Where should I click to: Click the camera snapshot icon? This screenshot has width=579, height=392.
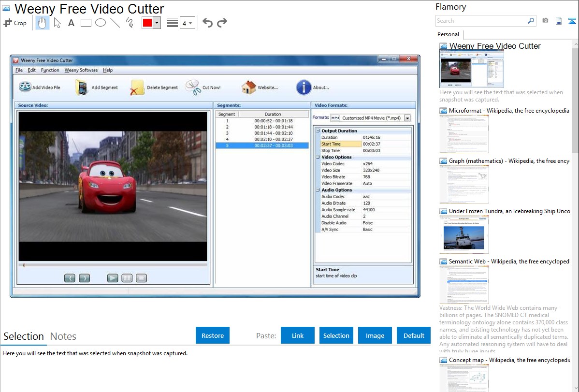545,21
